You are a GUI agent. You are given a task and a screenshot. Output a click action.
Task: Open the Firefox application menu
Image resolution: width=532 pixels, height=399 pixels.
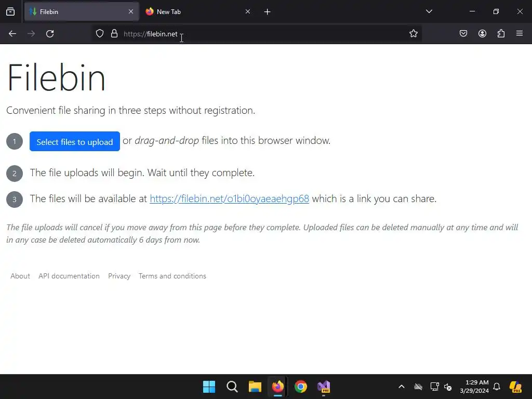pos(520,33)
